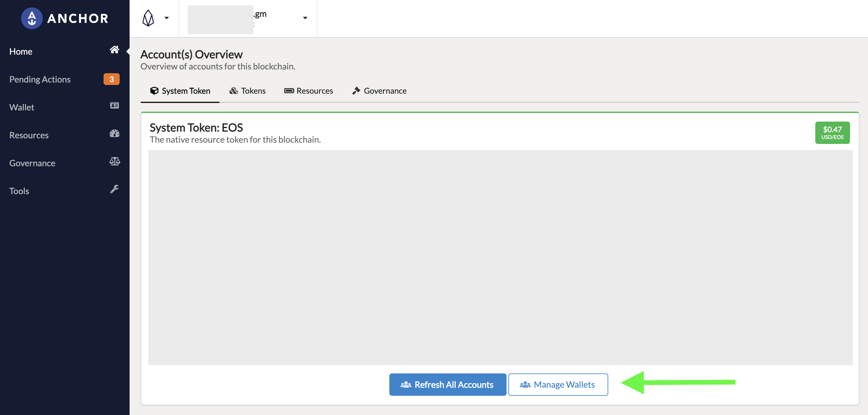This screenshot has width=868, height=415.
Task: Switch to the Tokens tab
Action: (247, 91)
